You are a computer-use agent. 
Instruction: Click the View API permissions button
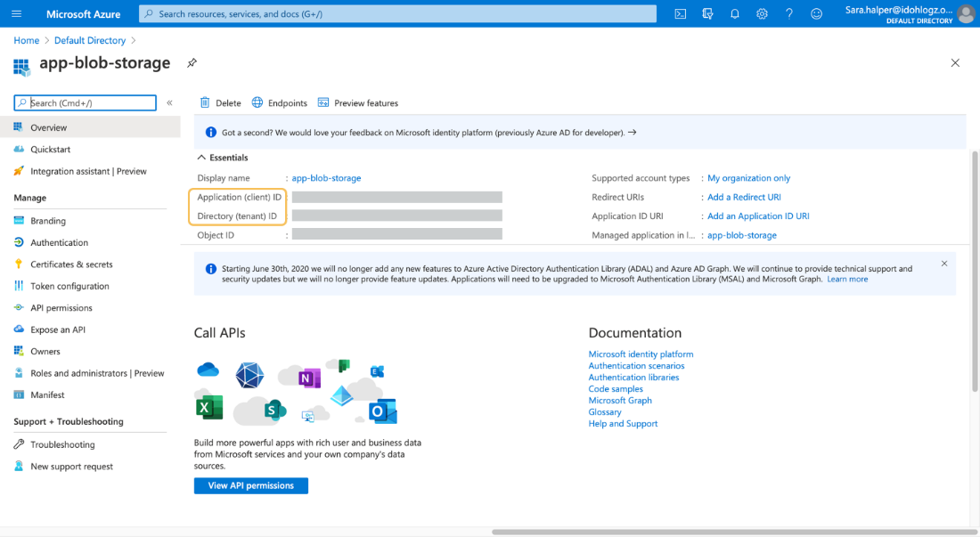click(250, 485)
